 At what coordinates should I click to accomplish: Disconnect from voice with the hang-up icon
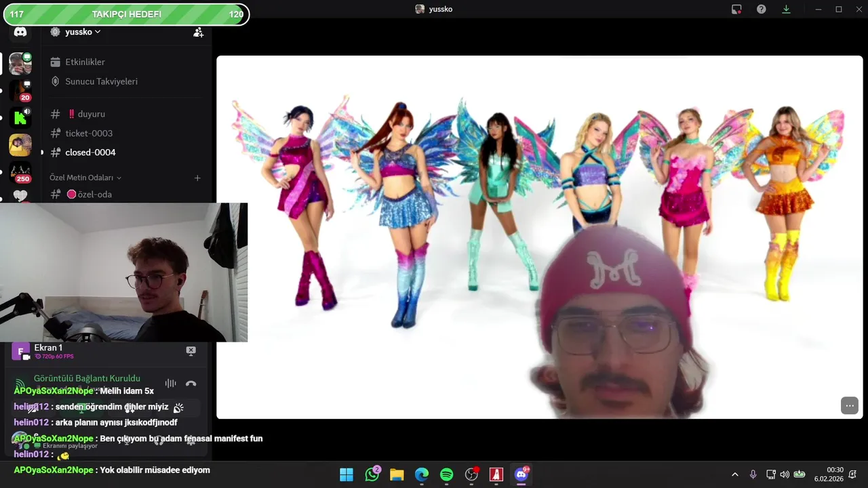click(x=191, y=384)
